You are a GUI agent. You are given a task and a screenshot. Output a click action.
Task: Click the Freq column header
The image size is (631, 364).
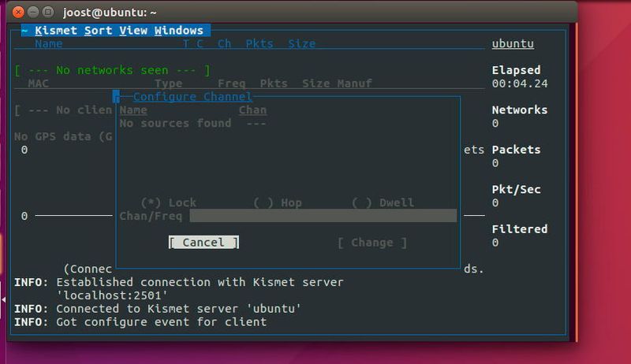point(231,84)
